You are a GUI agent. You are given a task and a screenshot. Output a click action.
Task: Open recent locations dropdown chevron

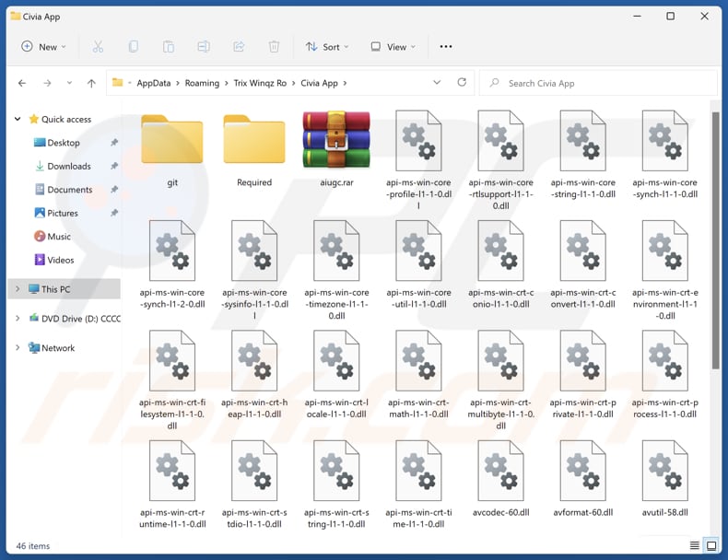[x=69, y=83]
